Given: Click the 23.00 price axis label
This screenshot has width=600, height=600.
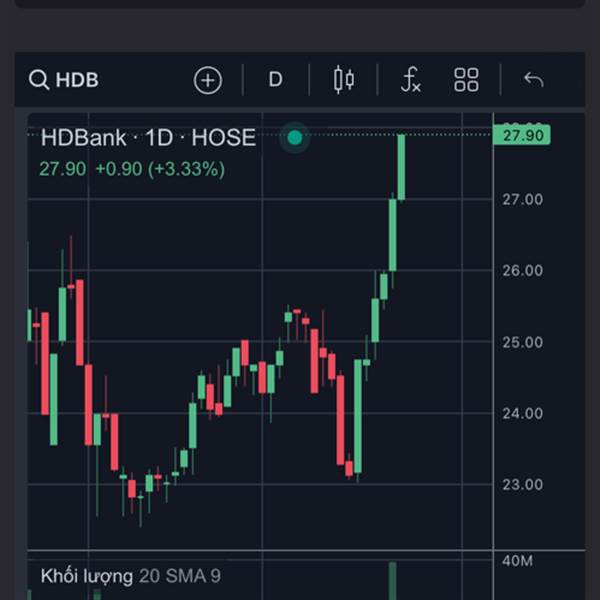Looking at the screenshot, I should (522, 485).
